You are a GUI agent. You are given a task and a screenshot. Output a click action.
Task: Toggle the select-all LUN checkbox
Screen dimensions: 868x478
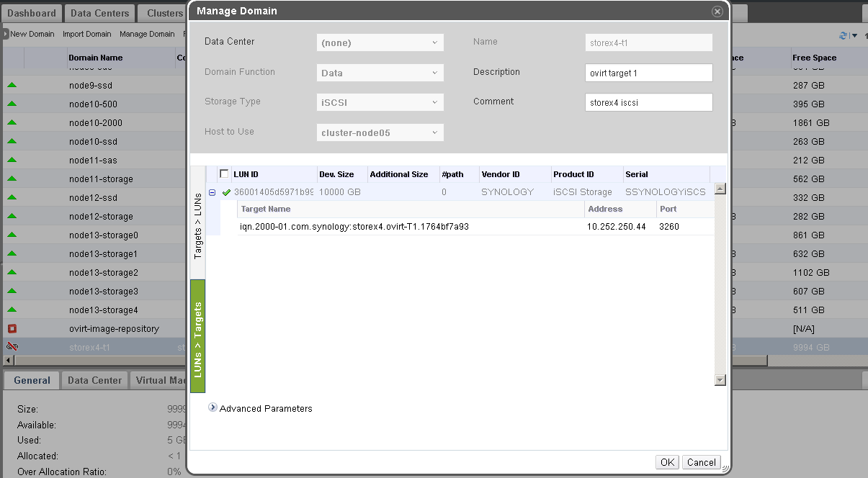(224, 174)
